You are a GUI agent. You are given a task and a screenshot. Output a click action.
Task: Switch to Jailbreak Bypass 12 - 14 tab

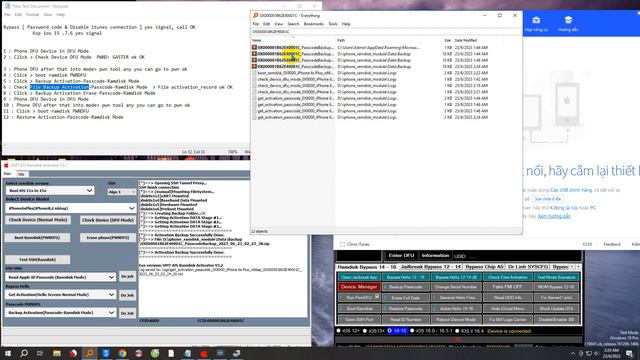(x=430, y=267)
